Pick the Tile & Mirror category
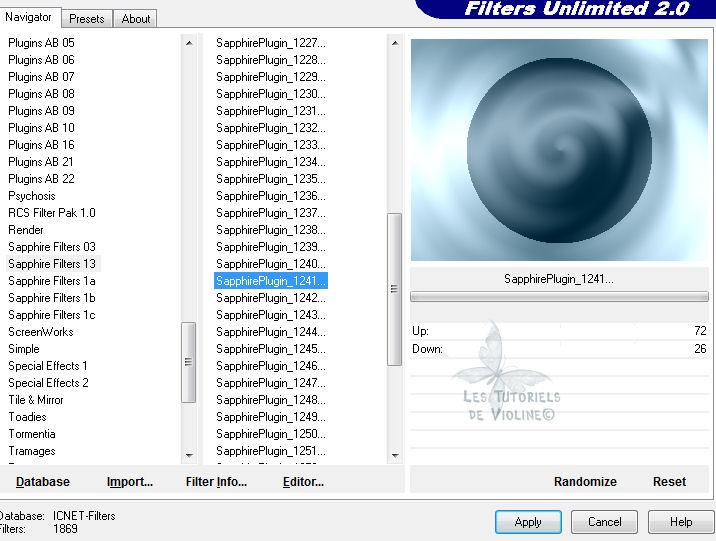The width and height of the screenshot is (716, 541). pyautogui.click(x=36, y=400)
